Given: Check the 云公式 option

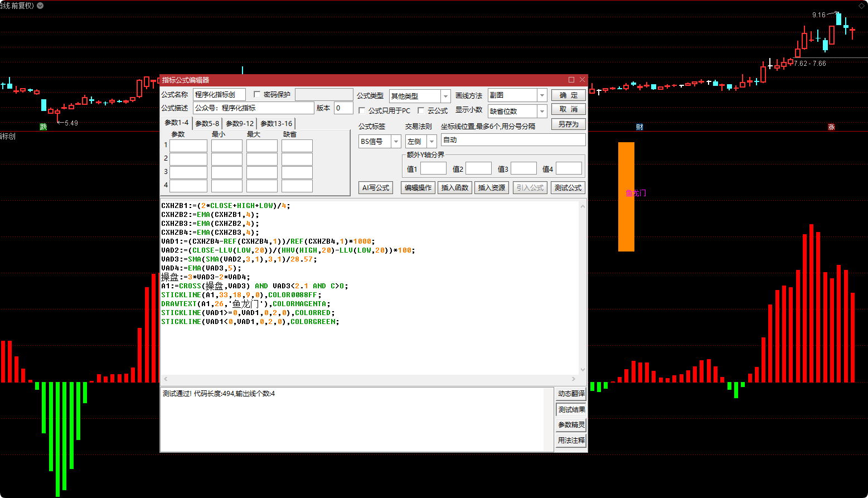Looking at the screenshot, I should coord(421,111).
